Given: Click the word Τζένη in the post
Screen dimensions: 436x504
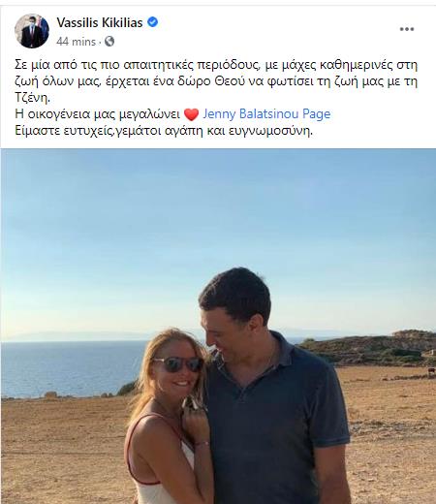Looking at the screenshot, I should [32, 98].
